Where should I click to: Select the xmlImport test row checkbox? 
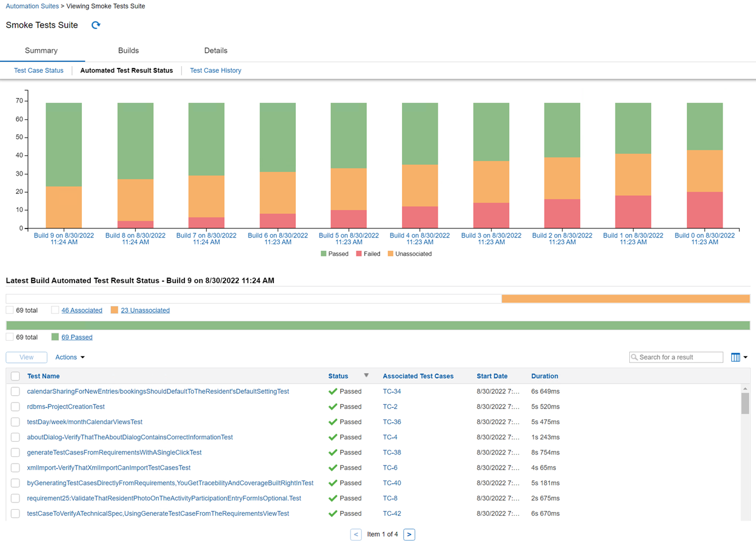(x=15, y=468)
